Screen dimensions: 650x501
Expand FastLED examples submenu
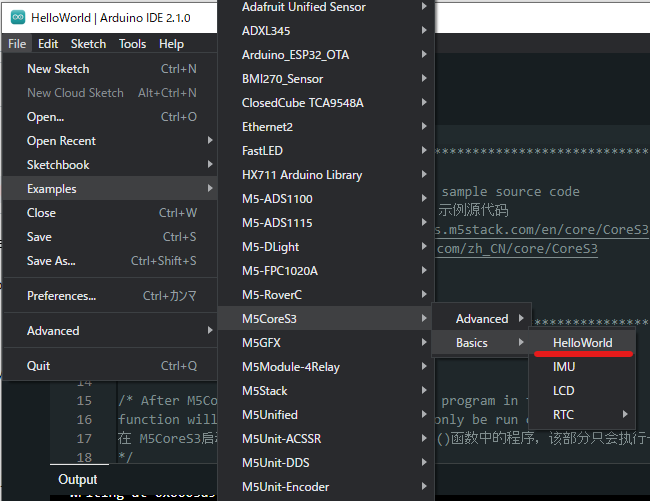point(326,151)
